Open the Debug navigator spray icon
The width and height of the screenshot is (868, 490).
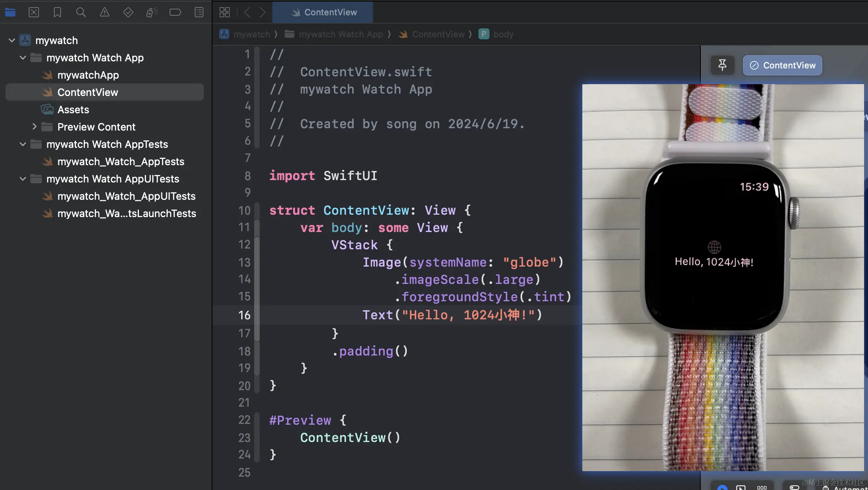(x=152, y=12)
